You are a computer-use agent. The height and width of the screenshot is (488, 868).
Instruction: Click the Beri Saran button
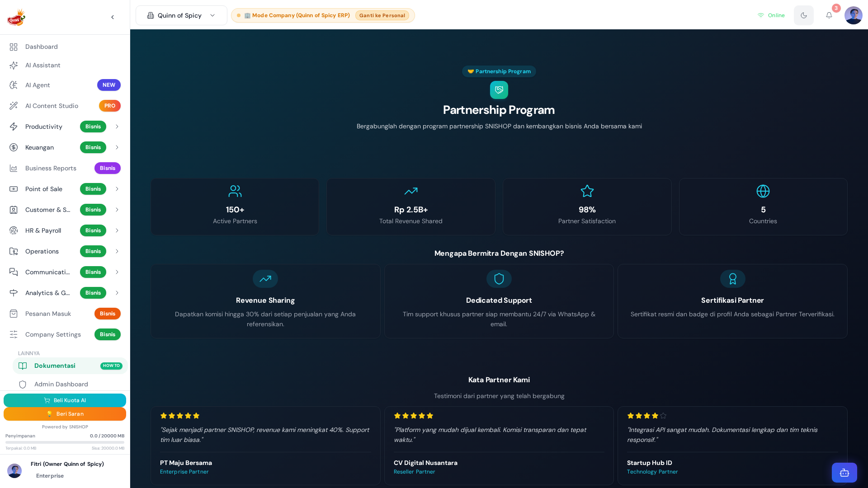coord(65,414)
